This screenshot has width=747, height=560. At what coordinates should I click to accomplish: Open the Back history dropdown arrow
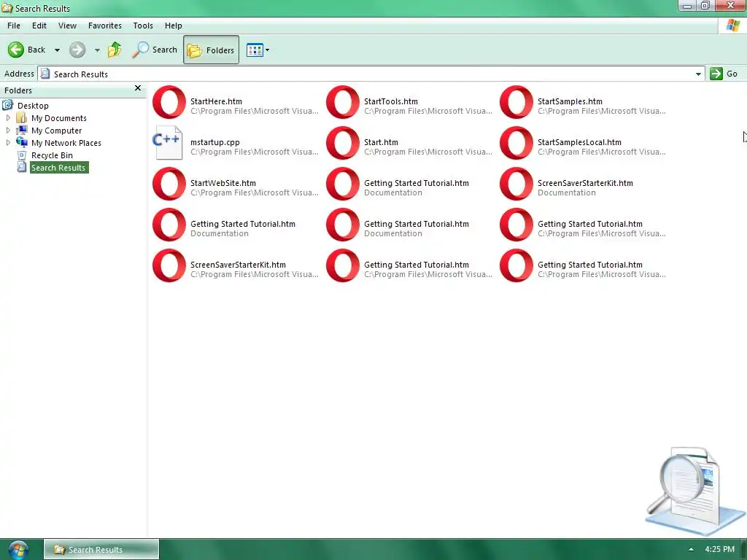(x=57, y=50)
